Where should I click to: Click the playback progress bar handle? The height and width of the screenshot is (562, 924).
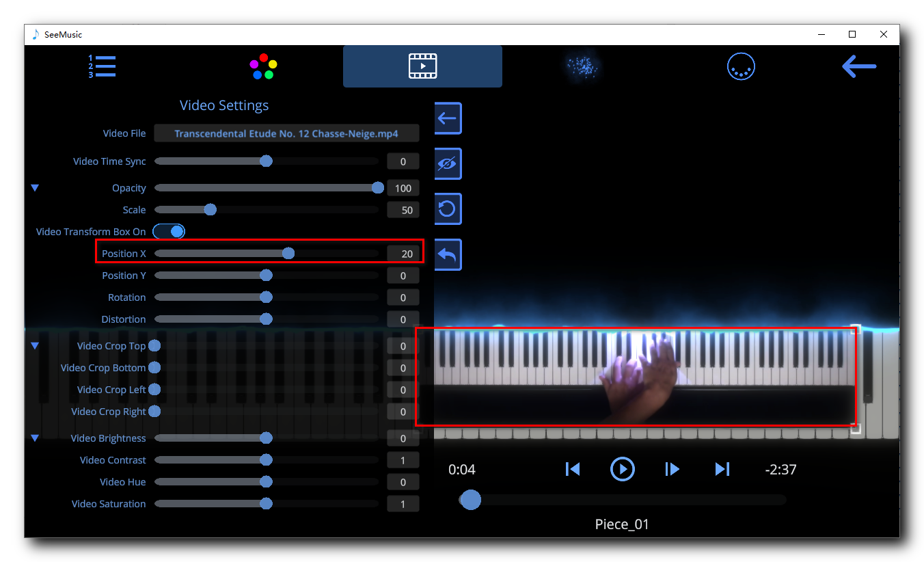(470, 500)
